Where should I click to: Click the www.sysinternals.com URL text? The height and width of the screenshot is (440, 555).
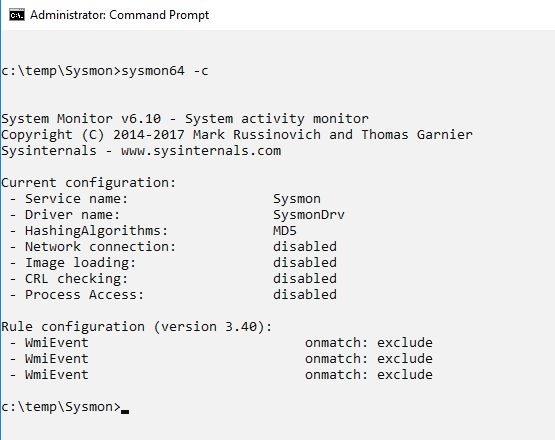pos(201,151)
